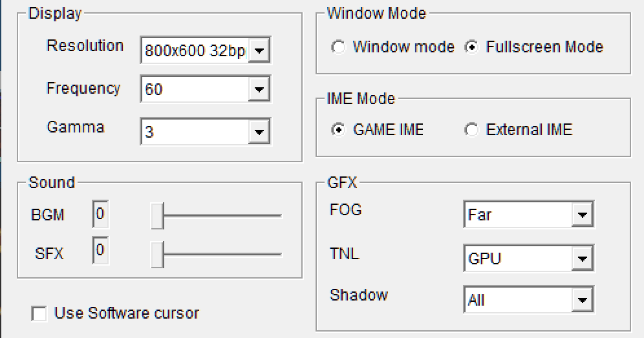Click the SFX volume value field

click(100, 250)
